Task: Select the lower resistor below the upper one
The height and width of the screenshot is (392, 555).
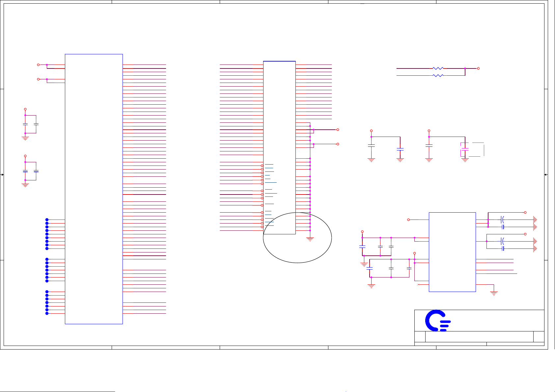Action: click(438, 76)
